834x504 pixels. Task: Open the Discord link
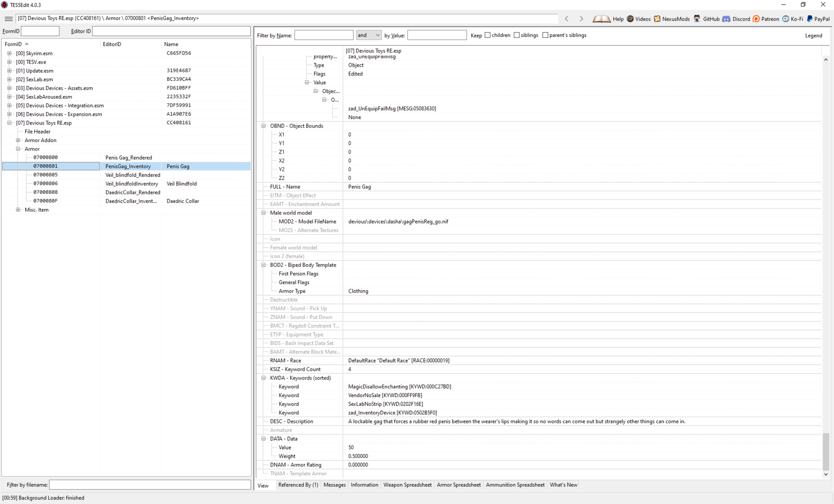[x=736, y=19]
